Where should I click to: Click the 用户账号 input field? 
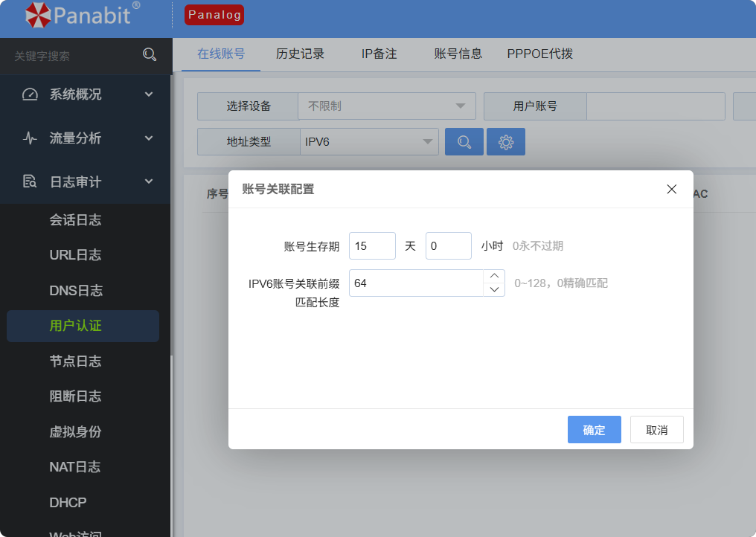click(x=656, y=106)
